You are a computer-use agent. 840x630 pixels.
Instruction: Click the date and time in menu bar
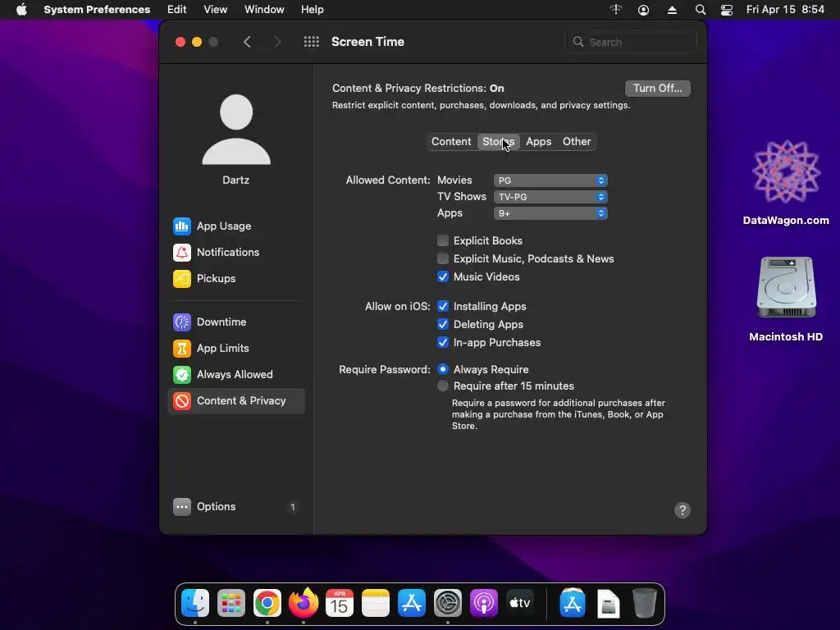pyautogui.click(x=785, y=10)
